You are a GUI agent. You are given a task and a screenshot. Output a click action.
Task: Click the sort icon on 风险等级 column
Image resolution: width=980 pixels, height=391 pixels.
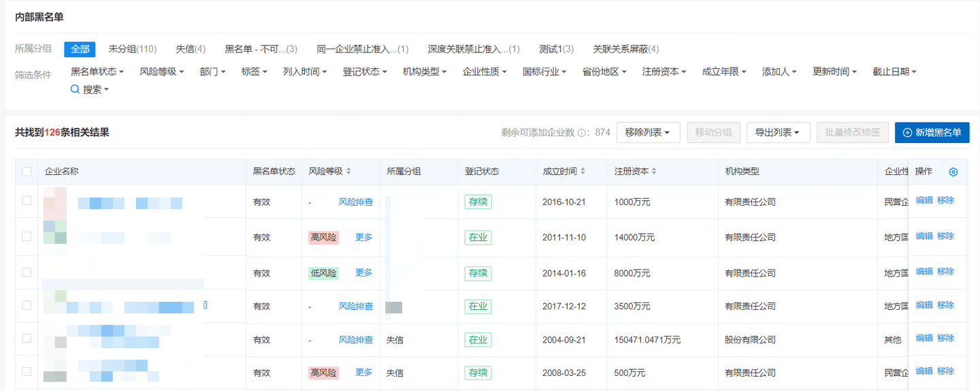348,172
